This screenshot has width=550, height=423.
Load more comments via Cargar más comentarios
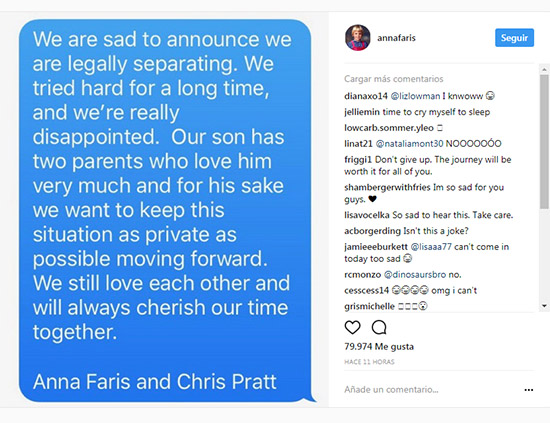coord(394,79)
